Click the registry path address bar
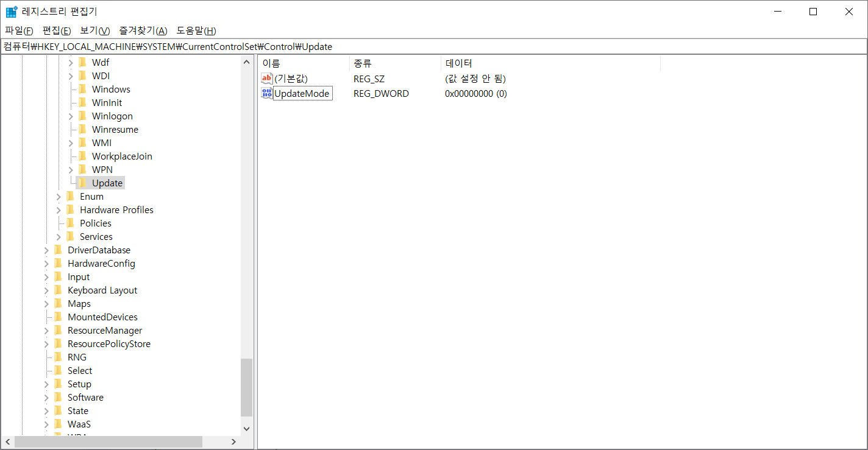Image resolution: width=868 pixels, height=450 pixels. click(x=434, y=46)
